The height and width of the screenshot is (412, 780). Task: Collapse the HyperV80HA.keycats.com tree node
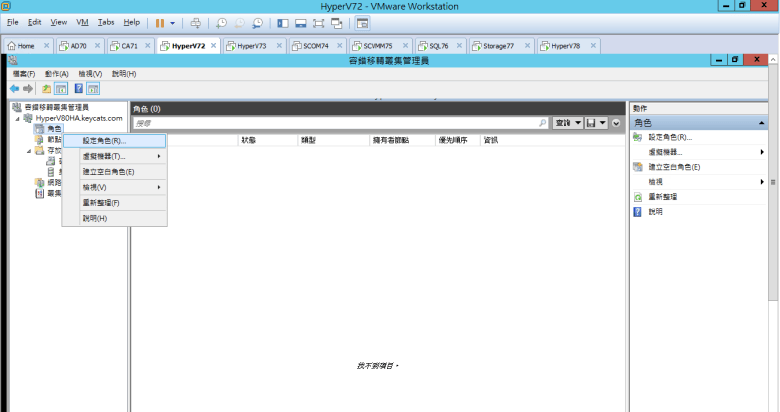17,118
